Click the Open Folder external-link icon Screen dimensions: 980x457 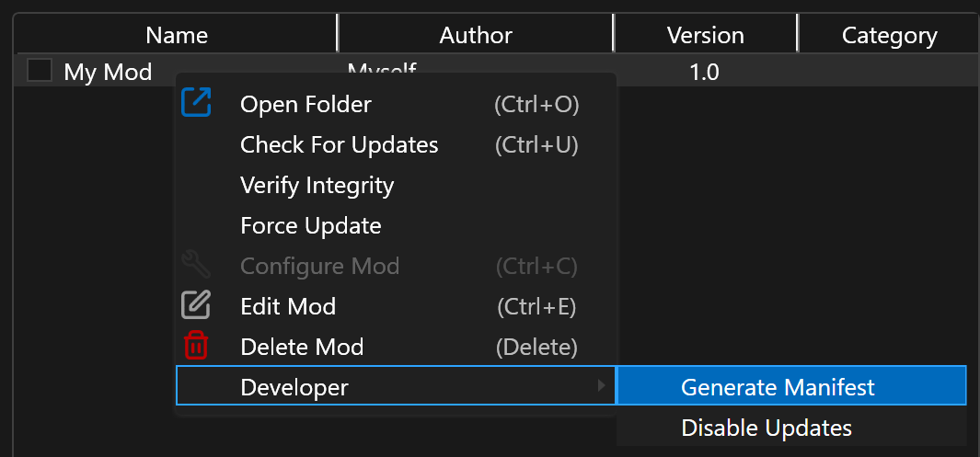pos(196,102)
